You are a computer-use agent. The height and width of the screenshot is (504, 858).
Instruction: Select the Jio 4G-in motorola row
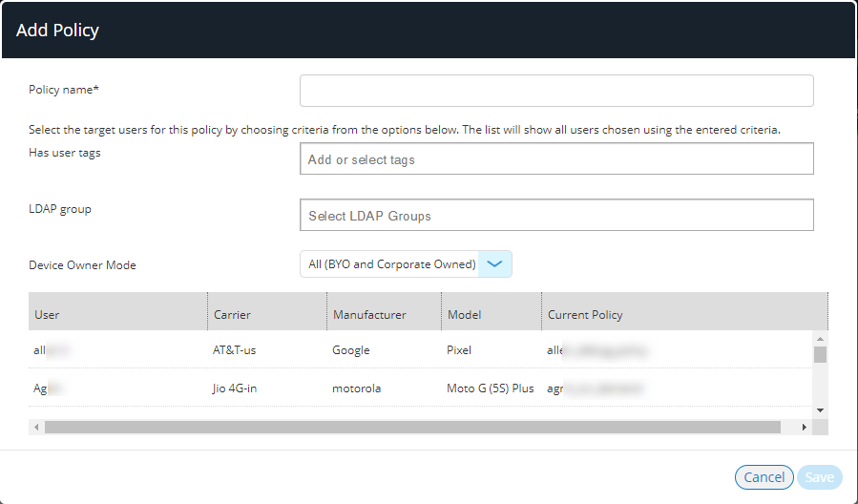click(420, 388)
